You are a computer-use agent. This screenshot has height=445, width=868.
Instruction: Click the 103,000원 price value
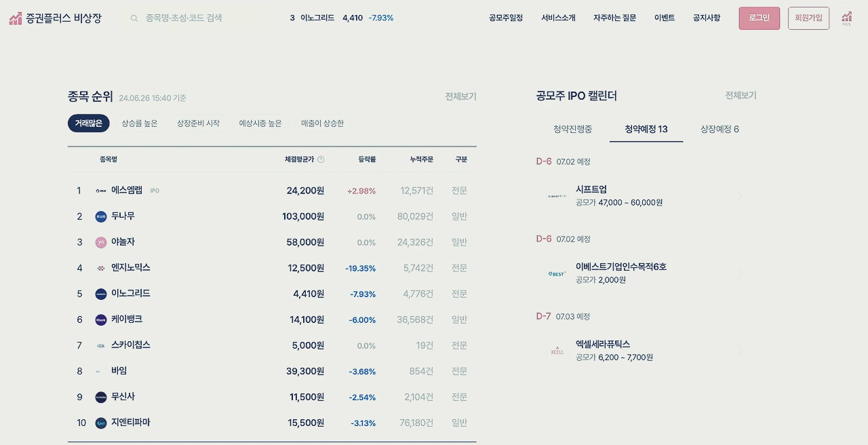tap(303, 216)
